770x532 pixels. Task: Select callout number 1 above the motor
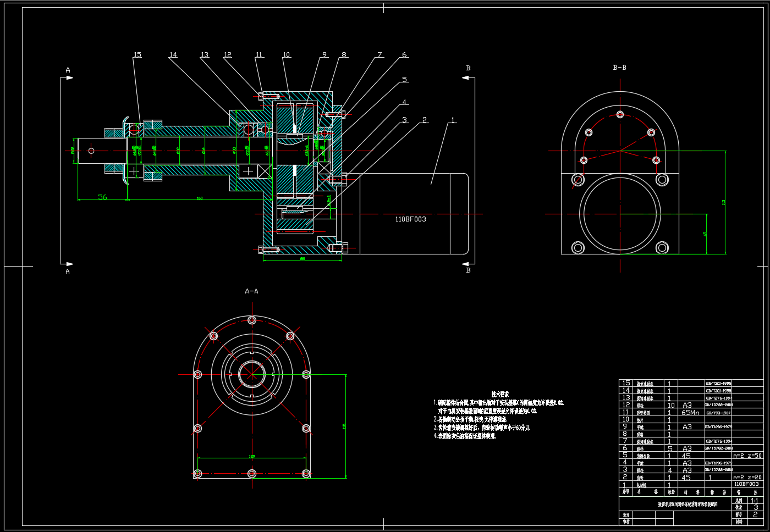point(453,119)
